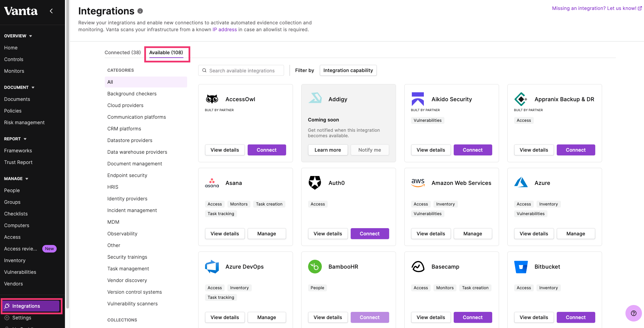The height and width of the screenshot is (328, 644).
Task: Manage the Amazon Web Services integration
Action: (473, 234)
